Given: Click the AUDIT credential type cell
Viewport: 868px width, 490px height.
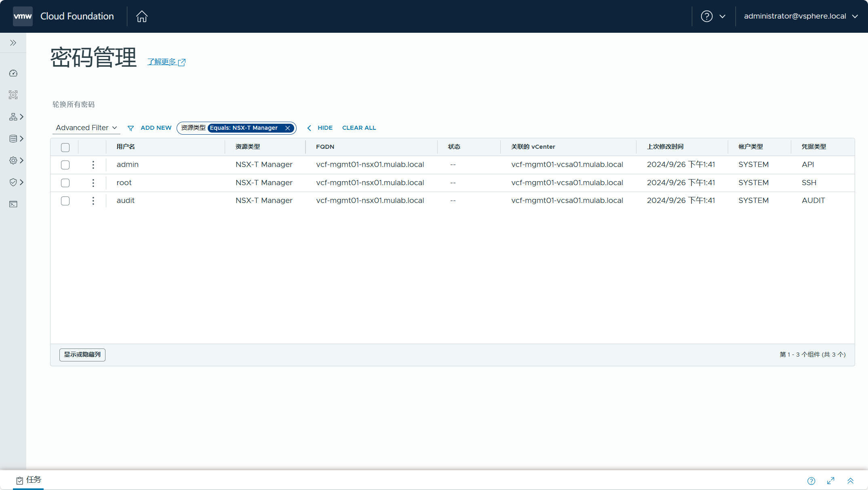Looking at the screenshot, I should pos(813,201).
